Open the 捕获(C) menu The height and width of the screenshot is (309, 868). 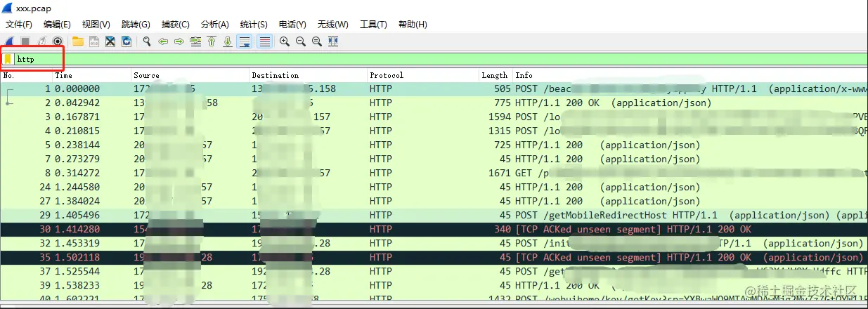(175, 25)
